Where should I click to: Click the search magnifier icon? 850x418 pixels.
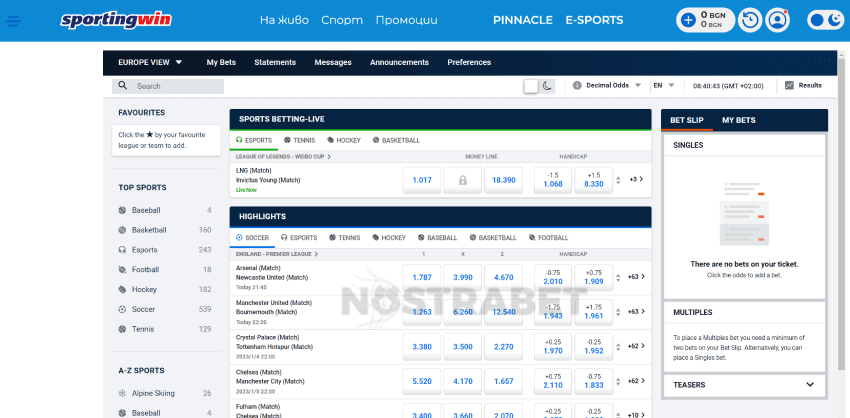coord(123,86)
